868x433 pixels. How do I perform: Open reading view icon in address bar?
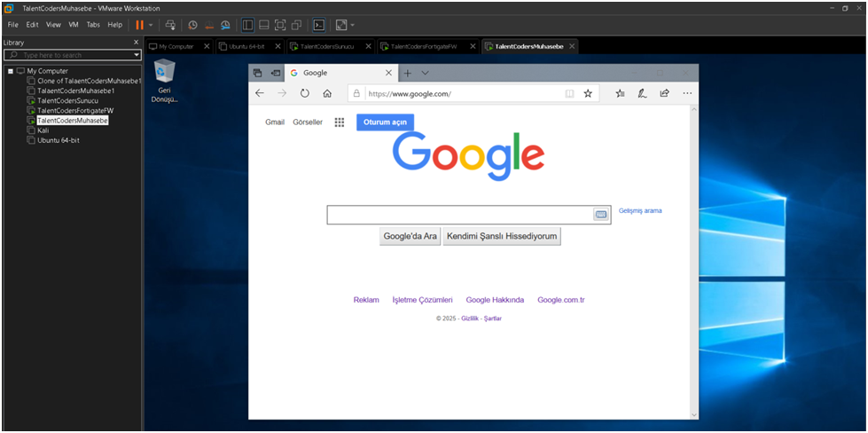click(569, 93)
